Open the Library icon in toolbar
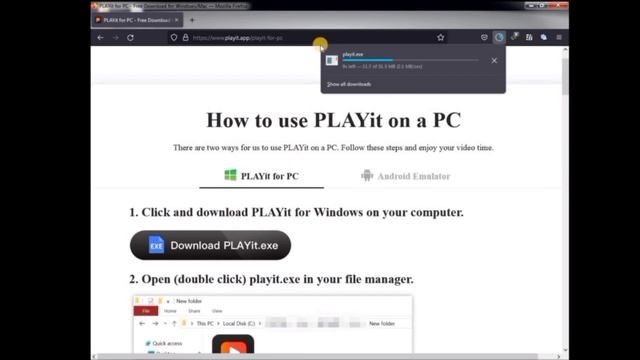The width and height of the screenshot is (640, 360). click(x=529, y=38)
